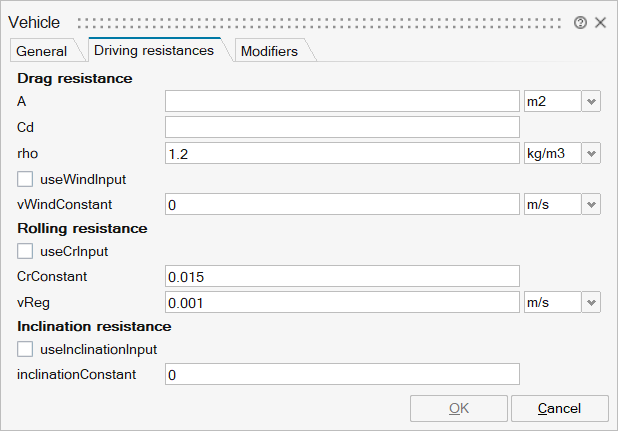Close the Vehicle dialog
This screenshot has height=431, width=618.
(600, 22)
